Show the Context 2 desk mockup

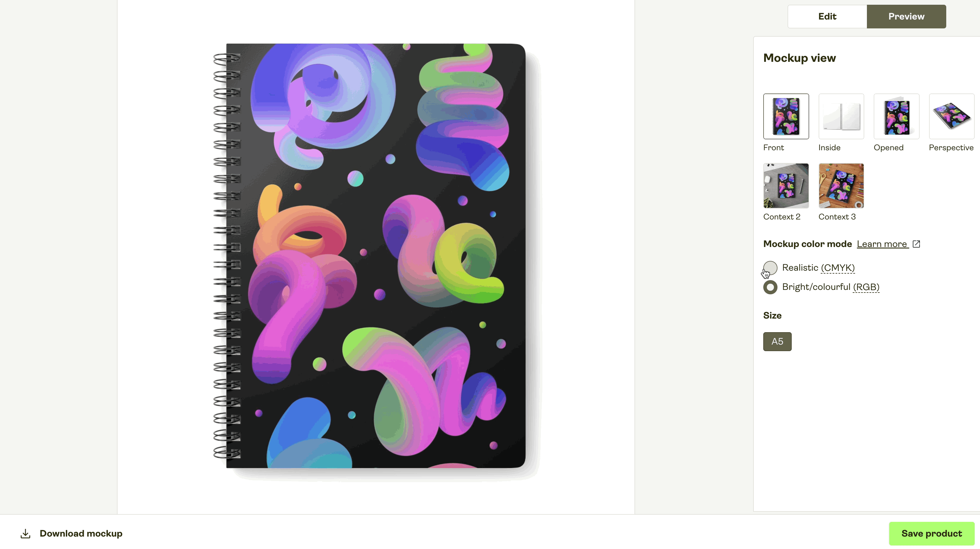click(786, 185)
